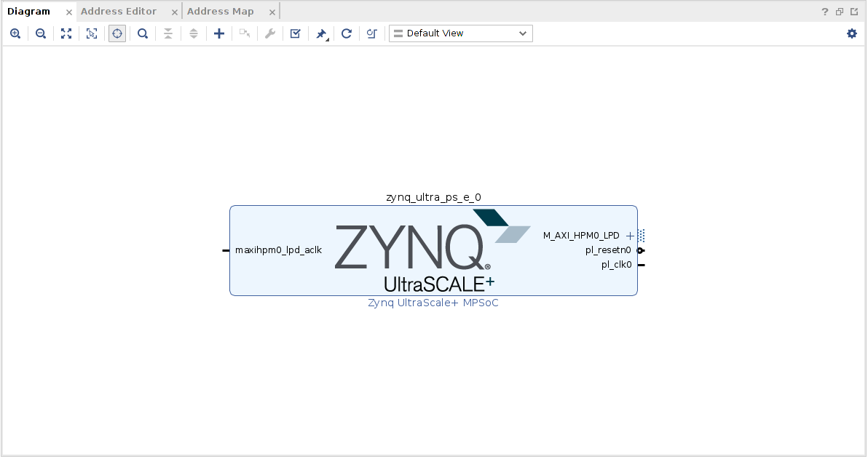Click the Pin icon with dropdown arrow

coord(322,34)
